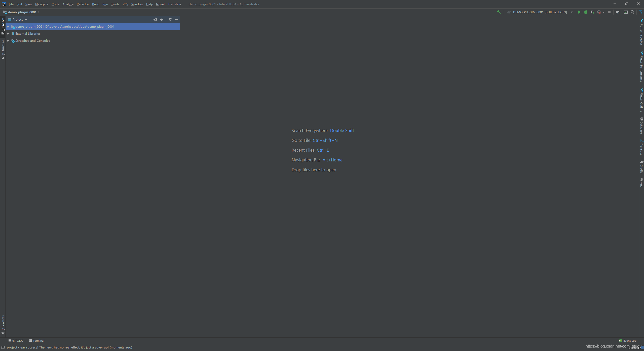The image size is (644, 351).
Task: Click the Locate/Select Opened File target icon
Action: coord(155,19)
